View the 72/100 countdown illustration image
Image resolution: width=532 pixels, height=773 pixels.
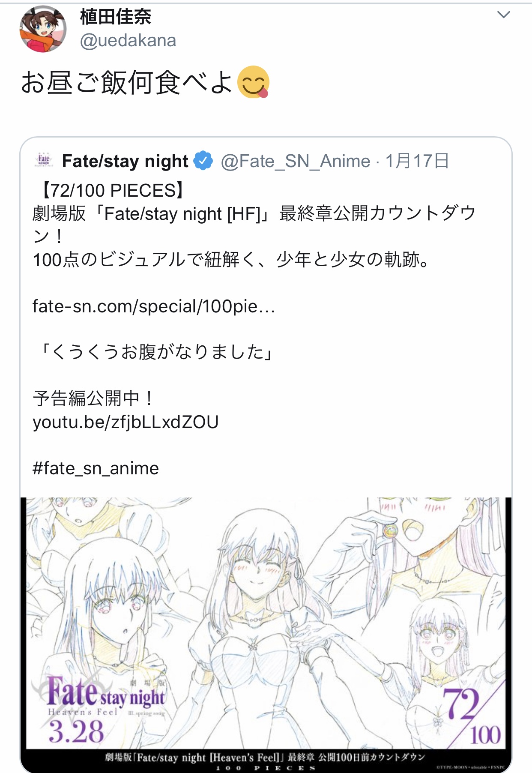[x=266, y=634]
